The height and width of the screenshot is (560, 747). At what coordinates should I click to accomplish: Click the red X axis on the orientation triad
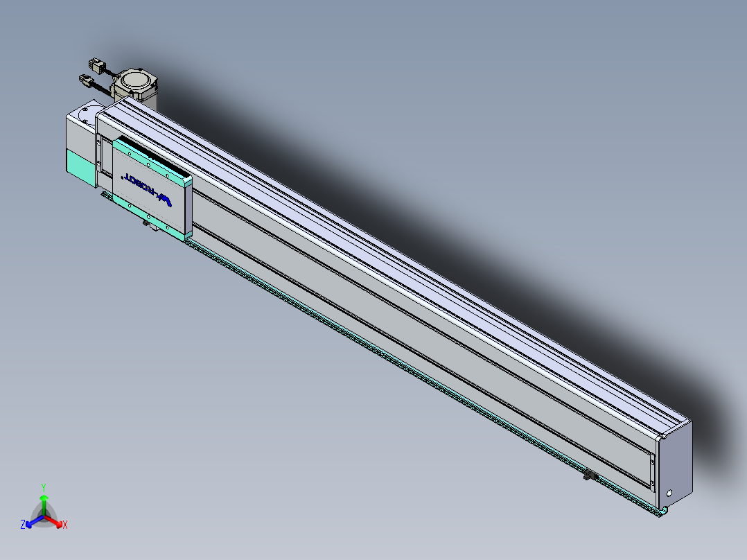[x=55, y=523]
